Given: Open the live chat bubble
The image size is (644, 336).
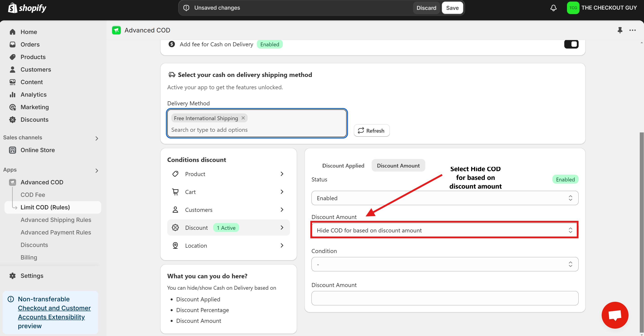Looking at the screenshot, I should [615, 315].
